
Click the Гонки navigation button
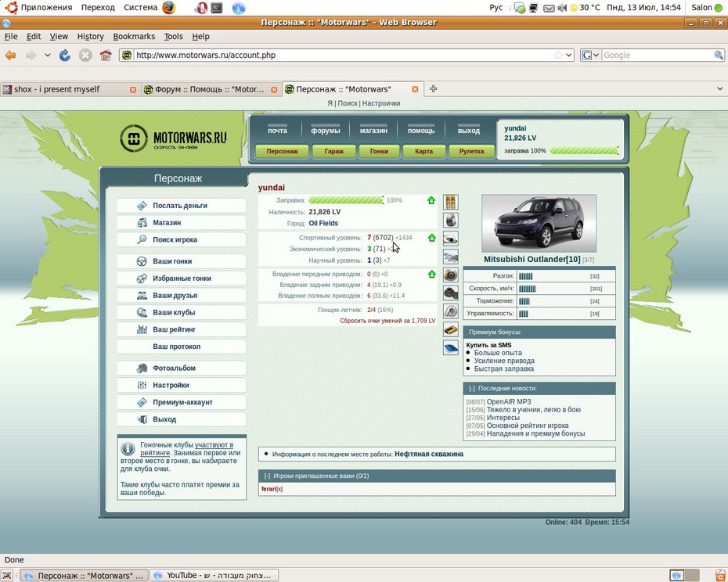[x=379, y=151]
